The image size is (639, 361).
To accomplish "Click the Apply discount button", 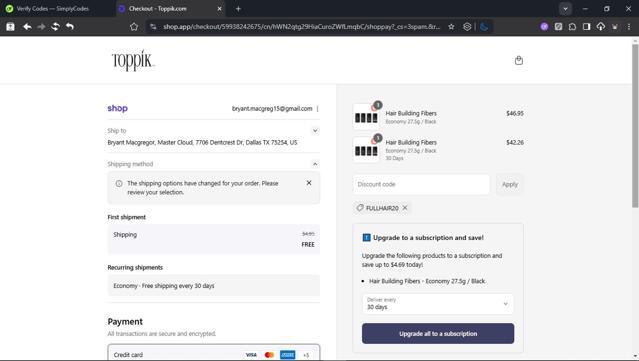I will pyautogui.click(x=510, y=184).
